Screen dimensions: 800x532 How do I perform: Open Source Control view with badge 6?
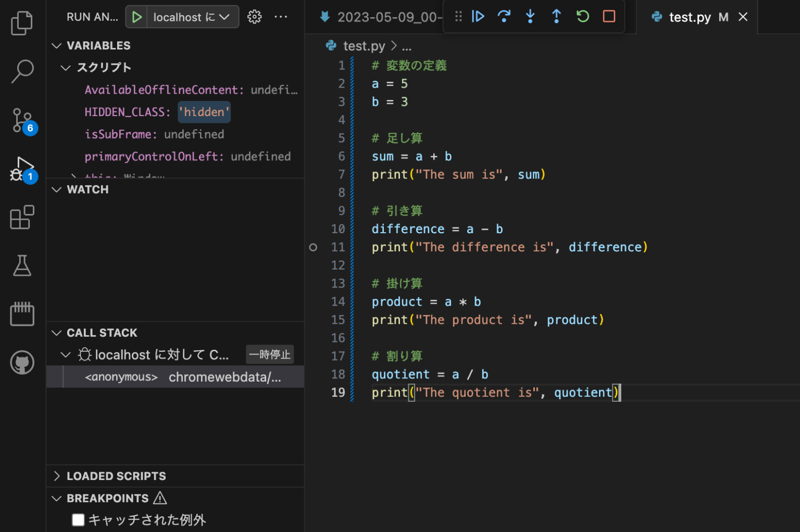click(x=22, y=120)
